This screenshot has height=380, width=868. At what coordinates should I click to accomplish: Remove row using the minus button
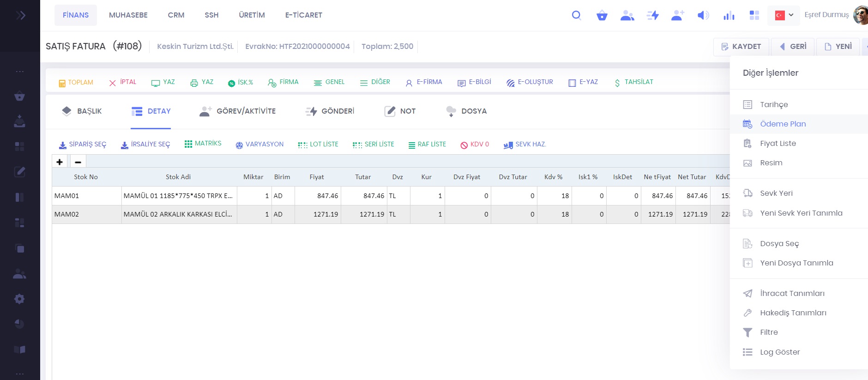[x=78, y=162]
